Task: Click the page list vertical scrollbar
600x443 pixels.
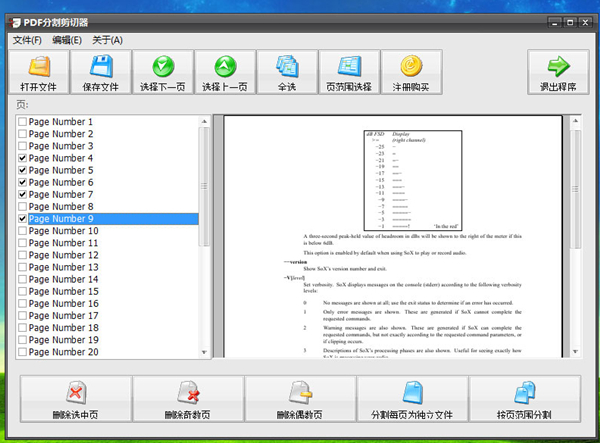Action: point(205,200)
